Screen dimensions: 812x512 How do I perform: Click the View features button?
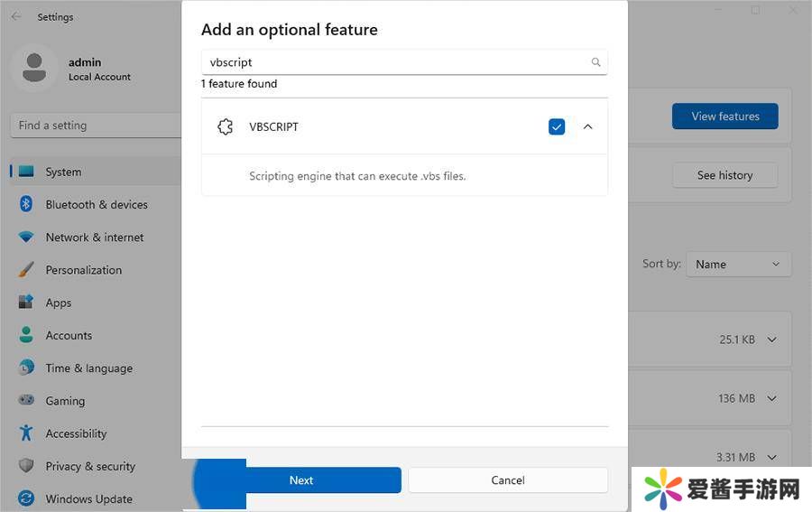click(x=724, y=116)
